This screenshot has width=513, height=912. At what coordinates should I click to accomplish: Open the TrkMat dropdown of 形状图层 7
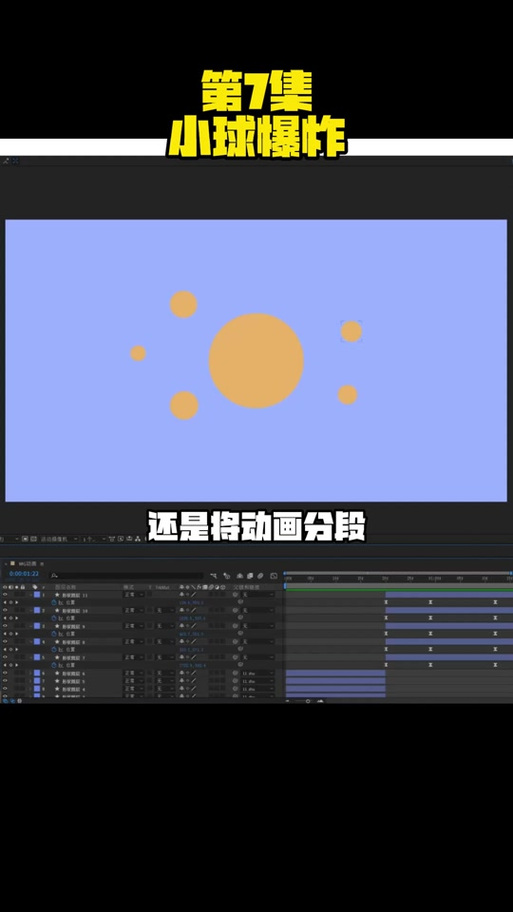pyautogui.click(x=163, y=657)
